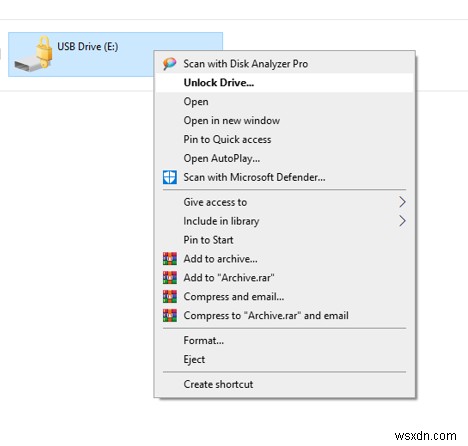This screenshot has width=468, height=446.
Task: Choose Scan with Disk Analyzer Pro
Action: pyautogui.click(x=285, y=63)
